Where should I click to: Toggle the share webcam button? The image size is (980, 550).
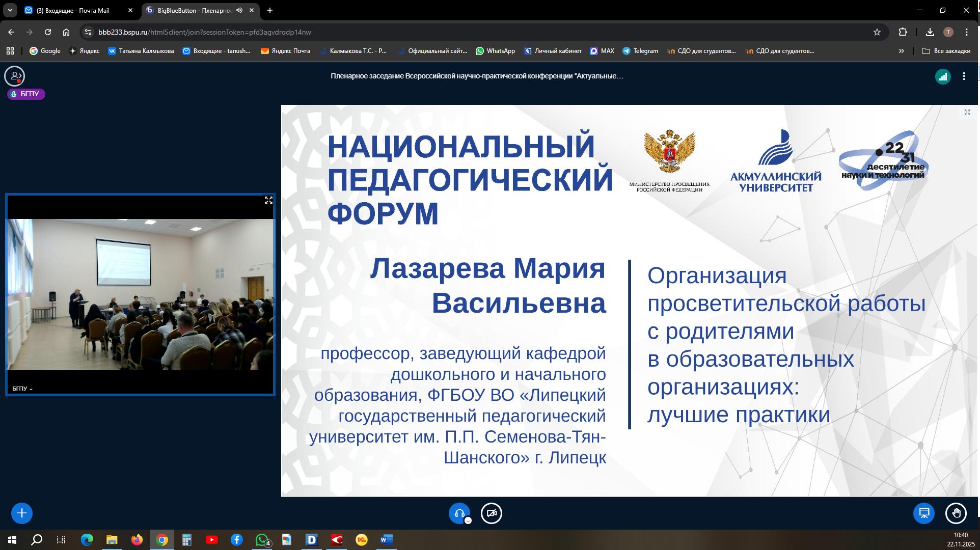[492, 513]
